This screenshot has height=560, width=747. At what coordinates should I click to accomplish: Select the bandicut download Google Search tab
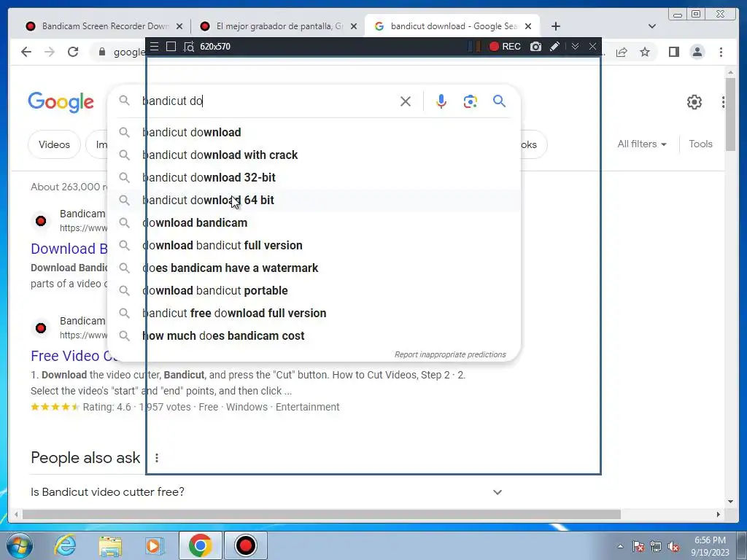click(452, 26)
